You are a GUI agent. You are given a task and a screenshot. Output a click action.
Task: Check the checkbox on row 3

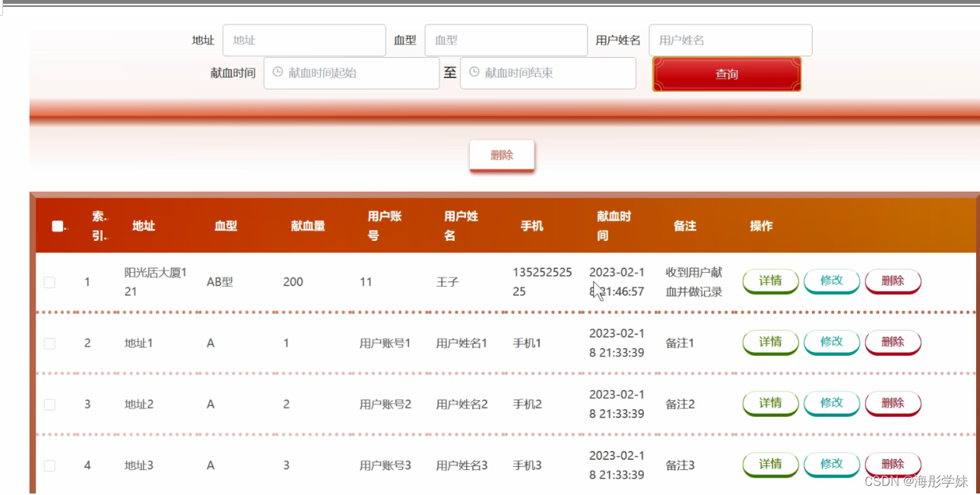[49, 404]
